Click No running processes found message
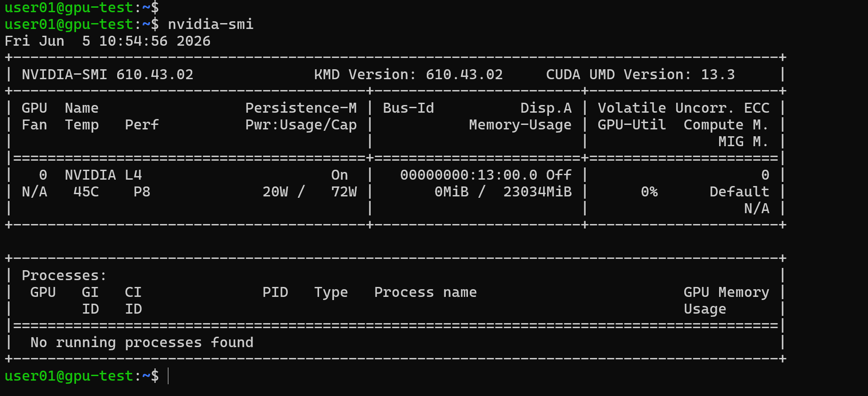The height and width of the screenshot is (396, 868). [142, 343]
